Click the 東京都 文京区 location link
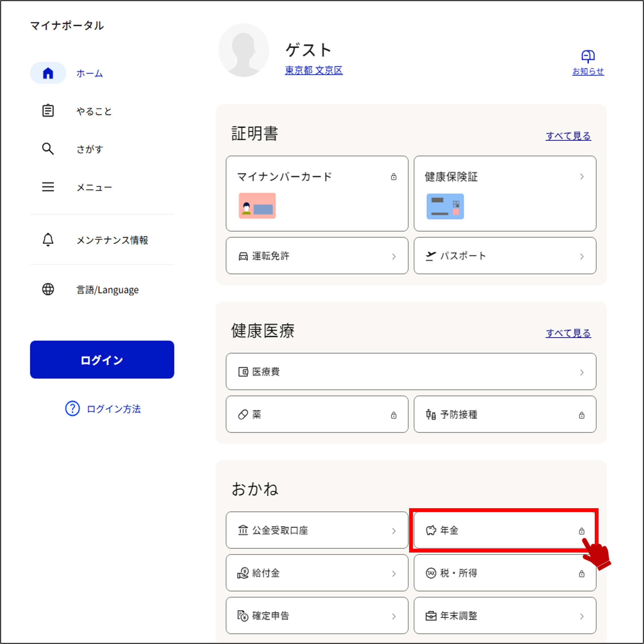The height and width of the screenshot is (644, 644). 314,70
